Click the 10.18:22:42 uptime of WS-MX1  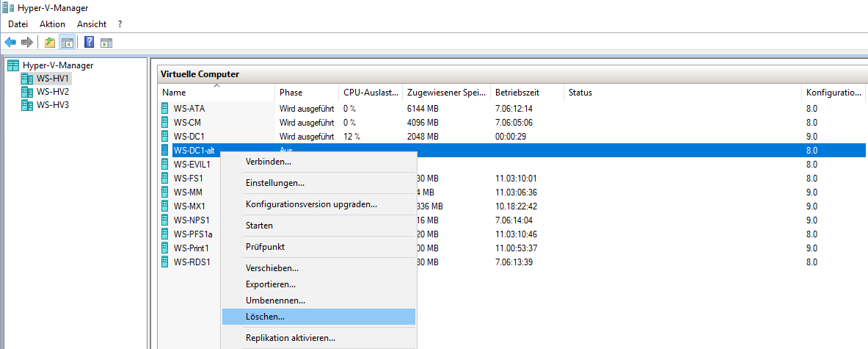point(516,206)
